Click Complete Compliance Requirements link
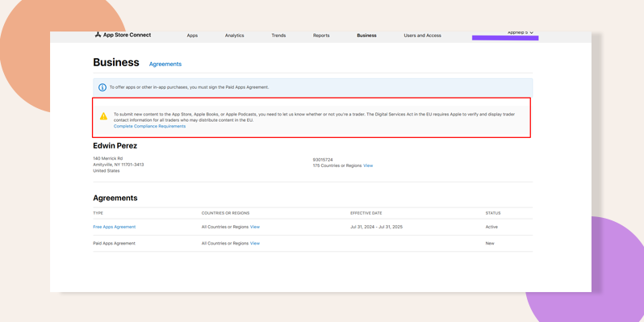The width and height of the screenshot is (644, 322). (149, 126)
